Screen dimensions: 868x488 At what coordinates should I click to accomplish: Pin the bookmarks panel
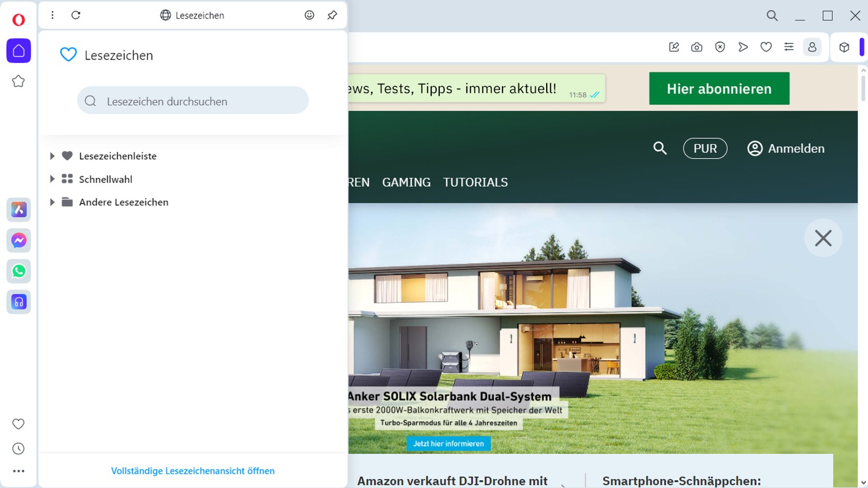(x=332, y=15)
